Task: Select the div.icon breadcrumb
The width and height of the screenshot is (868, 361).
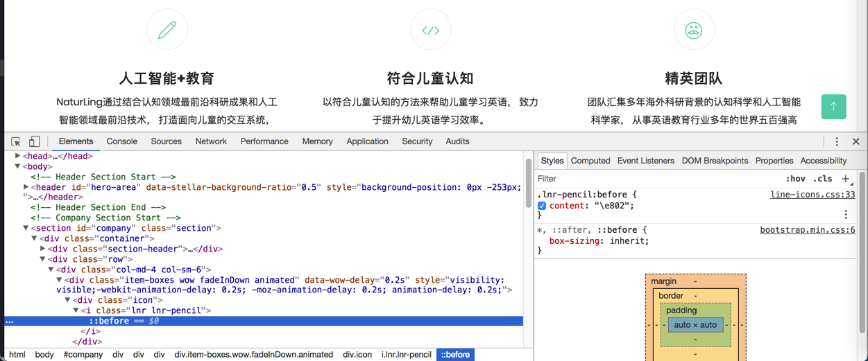Action: [357, 355]
